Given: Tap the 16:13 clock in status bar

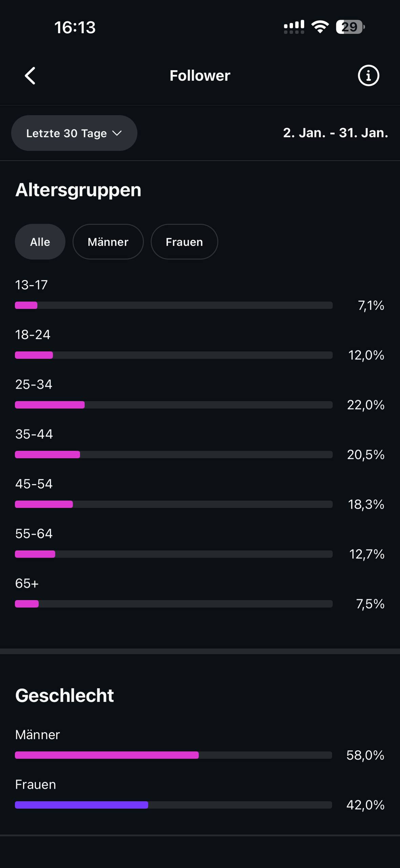Looking at the screenshot, I should pyautogui.click(x=75, y=27).
